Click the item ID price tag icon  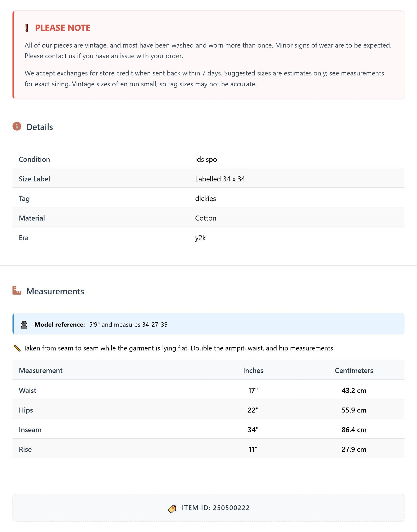[172, 509]
